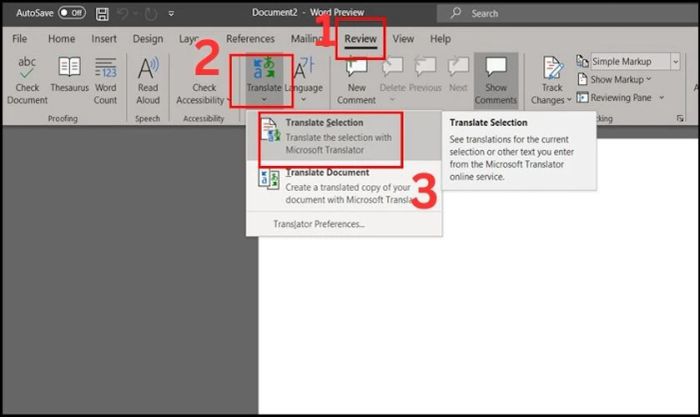700x417 pixels.
Task: Switch to the Review tab
Action: coord(360,39)
